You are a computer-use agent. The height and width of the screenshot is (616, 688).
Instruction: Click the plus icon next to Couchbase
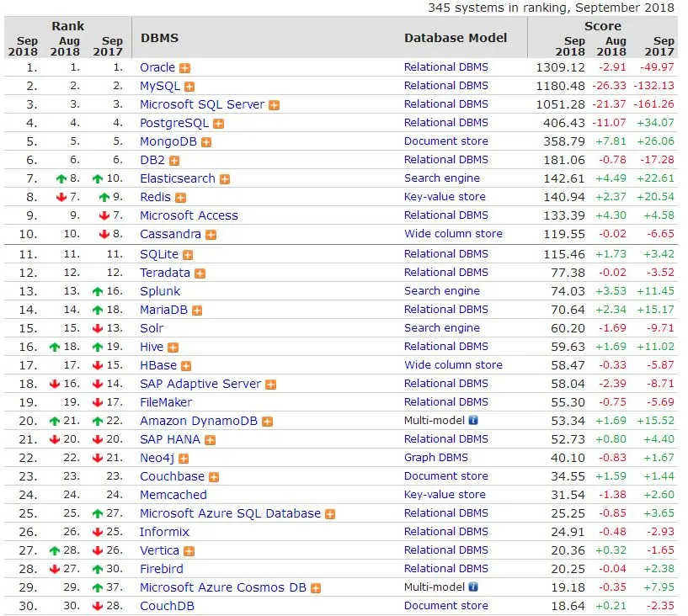tap(214, 477)
